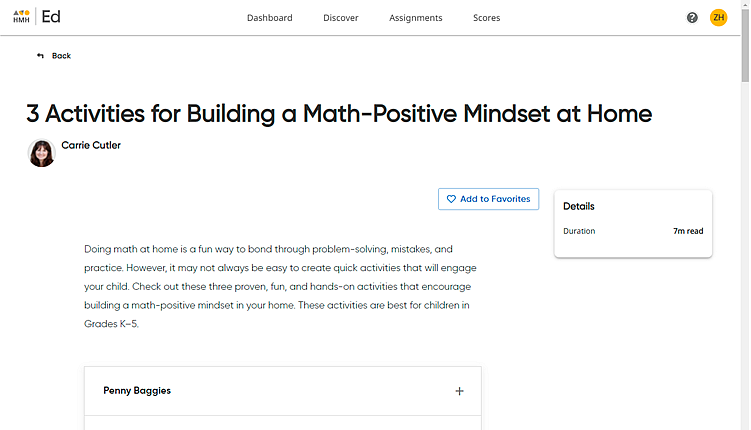Click the back arrow icon
Viewport: 751px width, 430px height.
click(x=40, y=56)
